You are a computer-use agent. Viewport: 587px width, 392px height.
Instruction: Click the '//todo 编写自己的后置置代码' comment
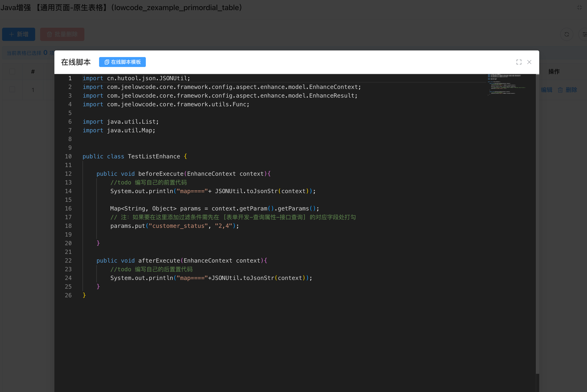point(151,269)
